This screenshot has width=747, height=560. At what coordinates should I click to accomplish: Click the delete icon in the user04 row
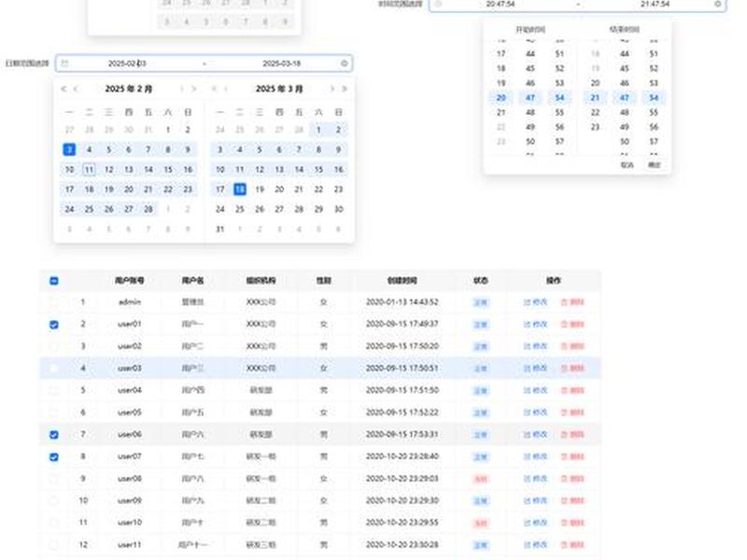click(x=564, y=390)
